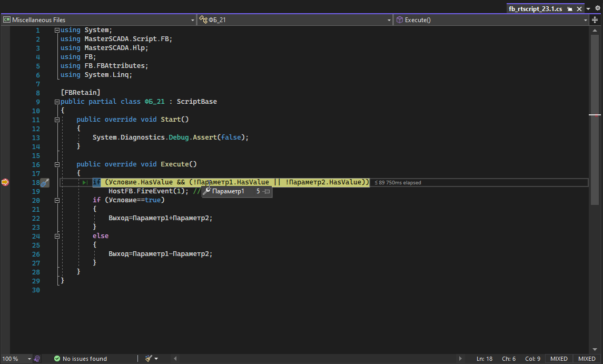Image resolution: width=603 pixels, height=364 pixels.
Task: Click the Условие==true condition on line 20
Action: [x=135, y=200]
